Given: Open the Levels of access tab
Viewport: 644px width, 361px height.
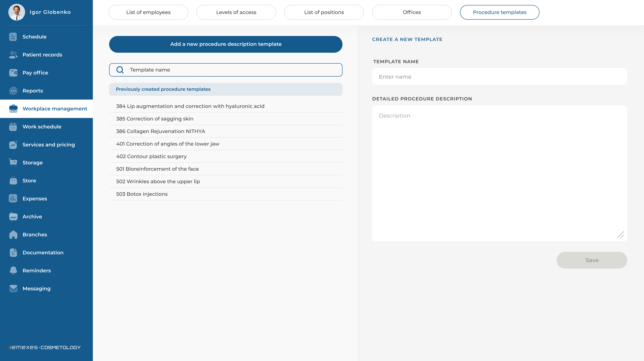Looking at the screenshot, I should coord(236,12).
